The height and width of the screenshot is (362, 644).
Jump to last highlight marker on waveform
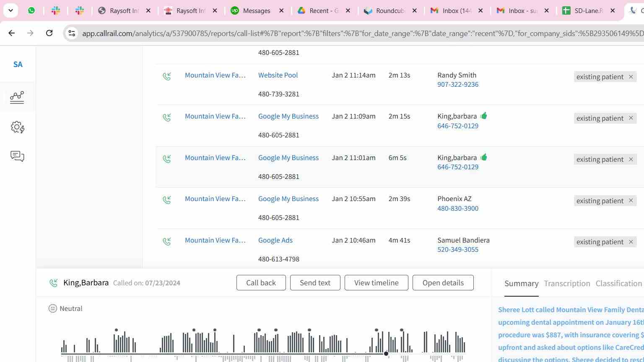[402, 330]
